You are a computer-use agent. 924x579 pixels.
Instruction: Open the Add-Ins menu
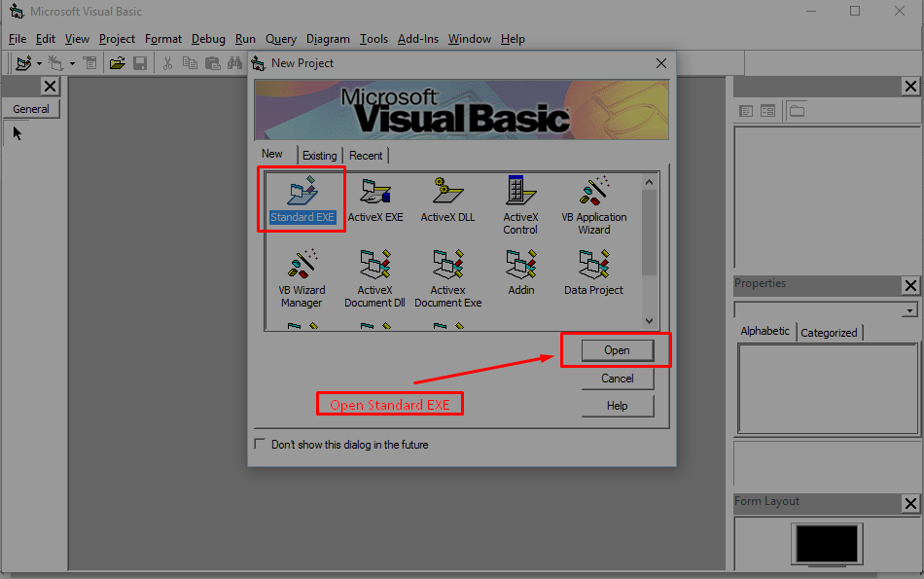click(418, 39)
